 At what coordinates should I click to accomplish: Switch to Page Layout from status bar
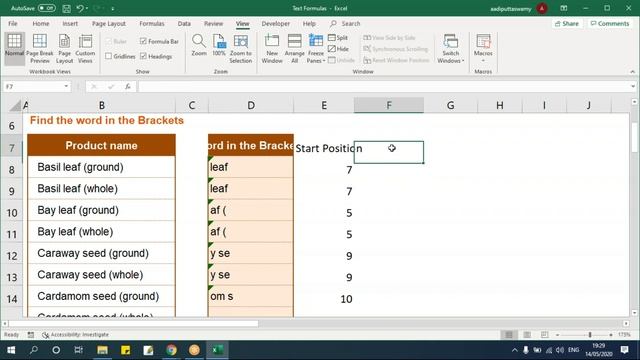click(x=527, y=335)
